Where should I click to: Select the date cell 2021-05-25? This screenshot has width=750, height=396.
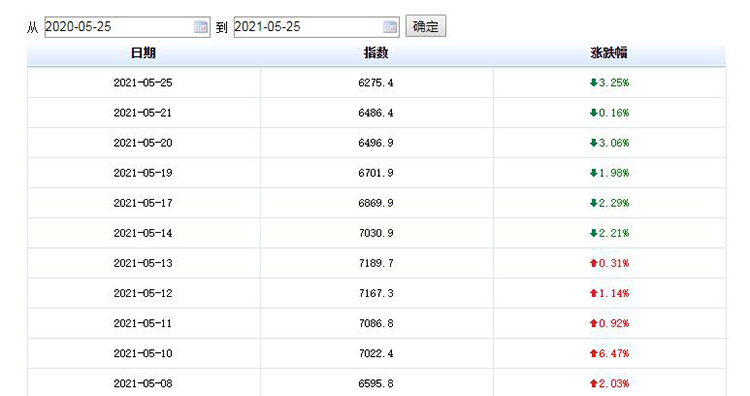143,83
